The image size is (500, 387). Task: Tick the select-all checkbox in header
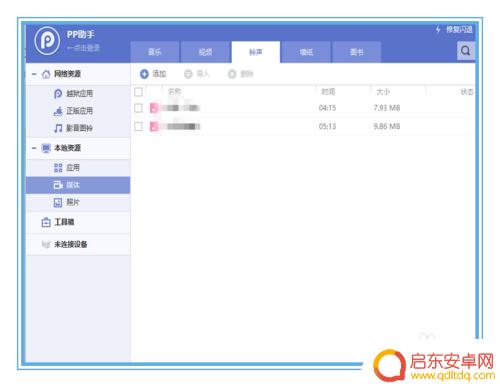[138, 92]
